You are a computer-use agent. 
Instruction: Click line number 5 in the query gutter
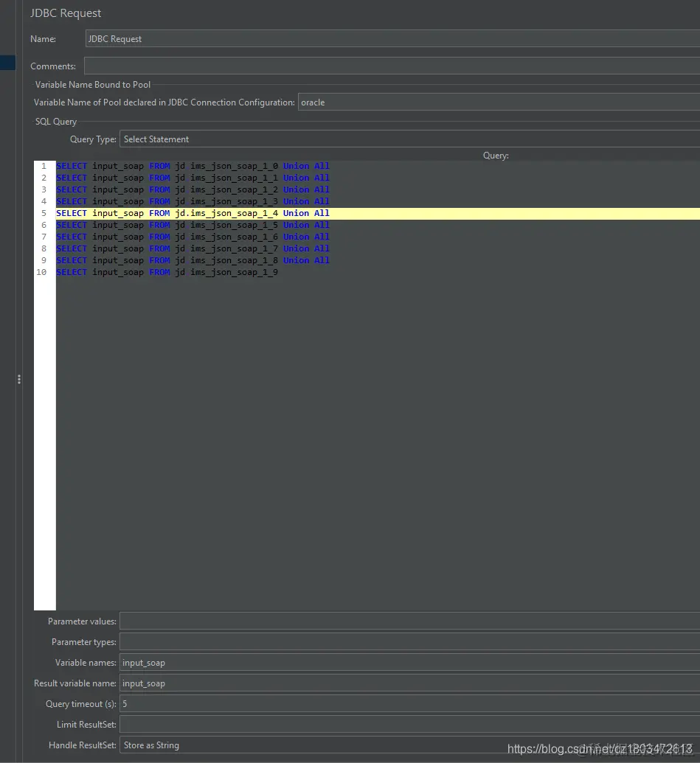point(44,213)
